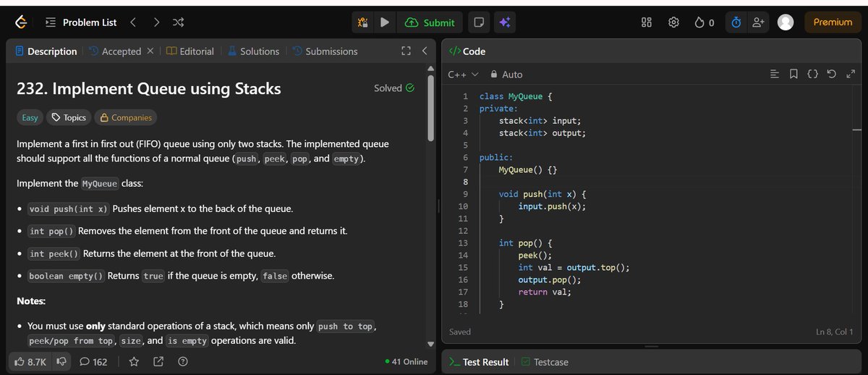Open the help question mark icon
This screenshot has height=375, width=868.
pos(183,361)
